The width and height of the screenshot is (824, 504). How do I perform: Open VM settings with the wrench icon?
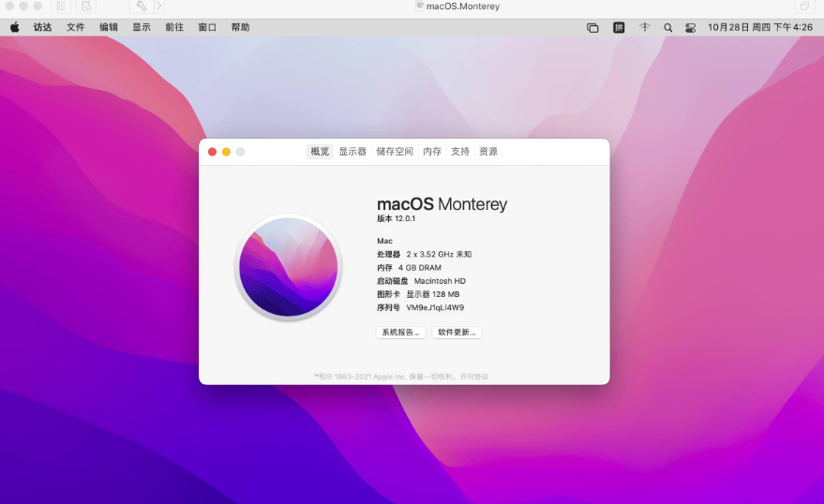point(141,7)
